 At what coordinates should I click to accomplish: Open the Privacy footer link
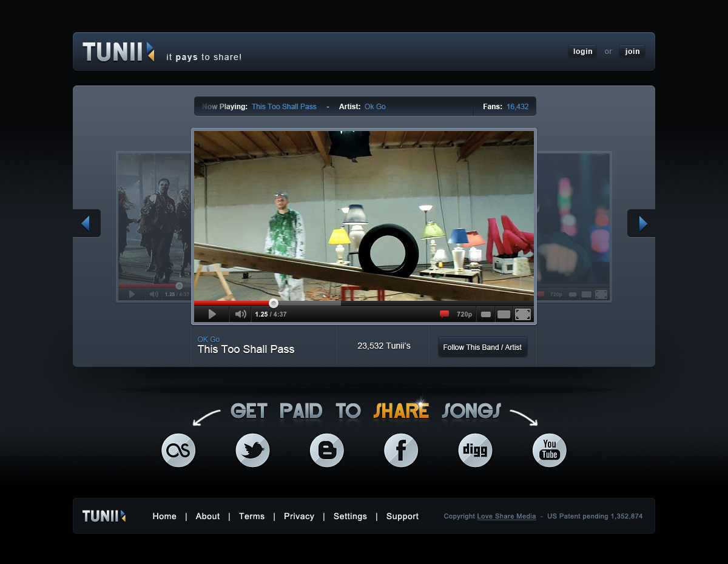point(299,517)
